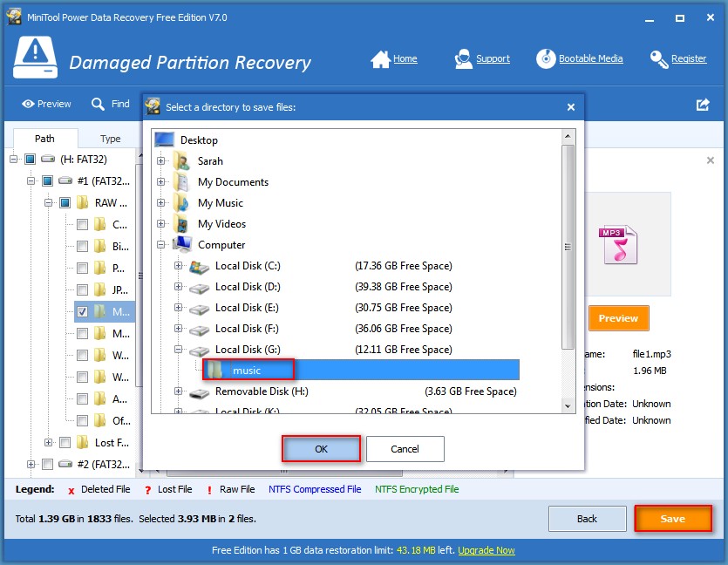
Task: Expand Local Disk (C:) in directory tree
Action: click(x=179, y=266)
